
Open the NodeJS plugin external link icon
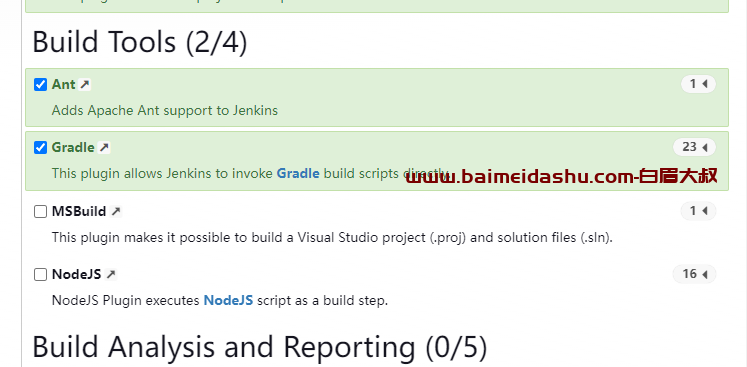[x=111, y=274]
